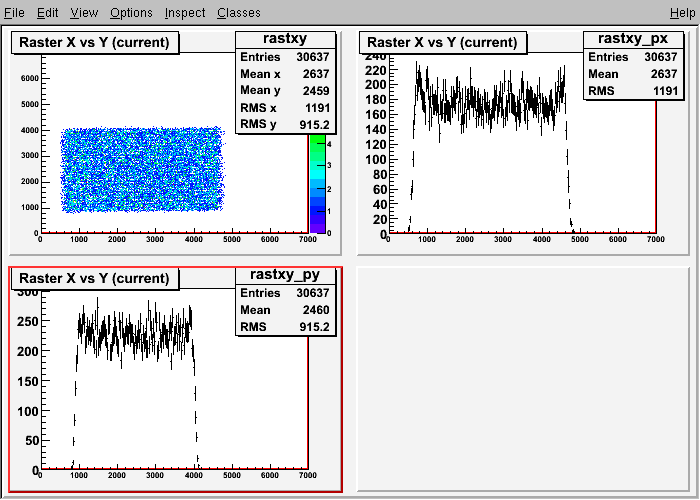This screenshot has height=500, width=700.
Task: Click the 'Mean x 2637' row in rastxy stats
Action: coord(285,74)
